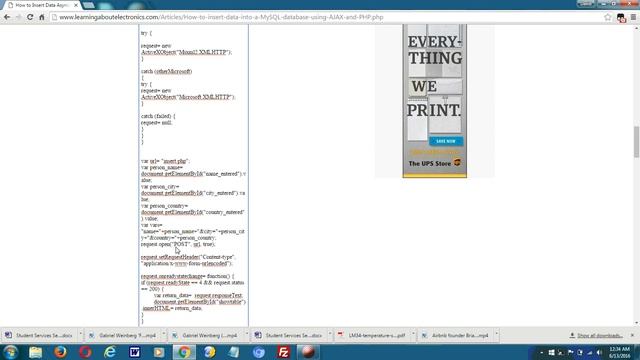640x360 pixels.
Task: Open the red ball recorder taskbar icon
Action: [x=308, y=352]
